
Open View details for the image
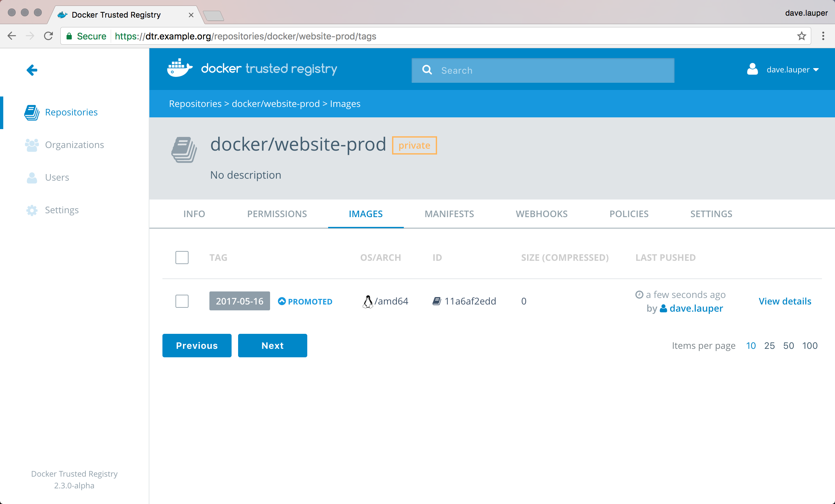pos(784,301)
